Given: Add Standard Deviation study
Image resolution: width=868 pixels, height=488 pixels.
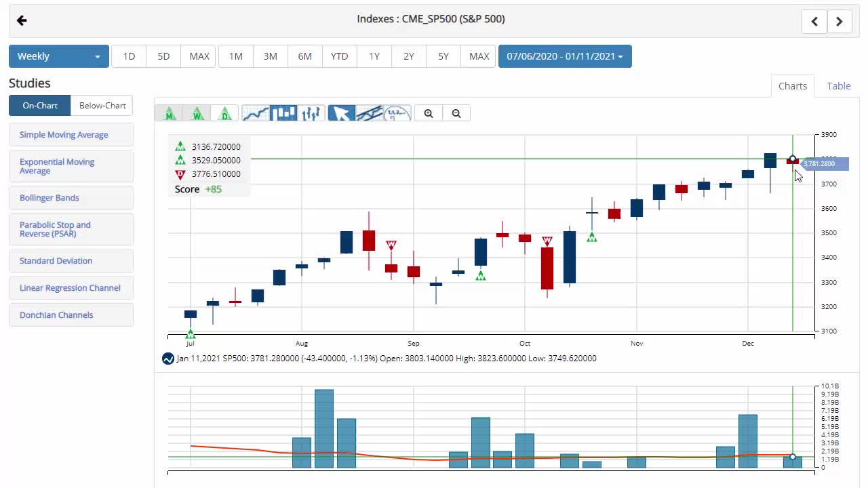Looking at the screenshot, I should pos(71,261).
